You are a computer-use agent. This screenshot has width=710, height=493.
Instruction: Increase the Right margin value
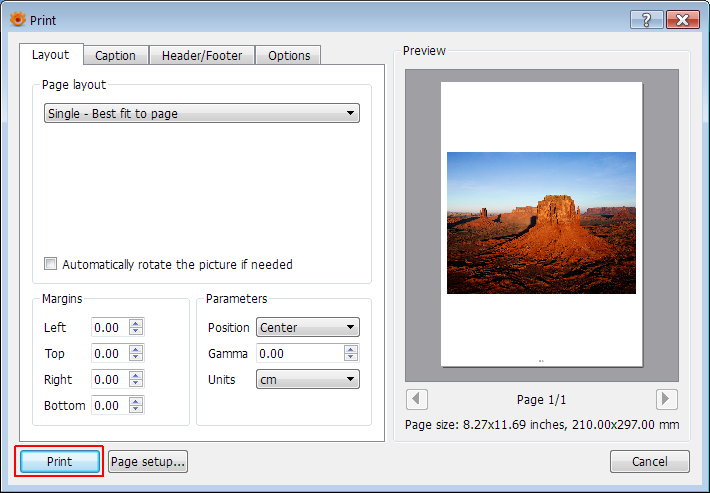pos(136,375)
